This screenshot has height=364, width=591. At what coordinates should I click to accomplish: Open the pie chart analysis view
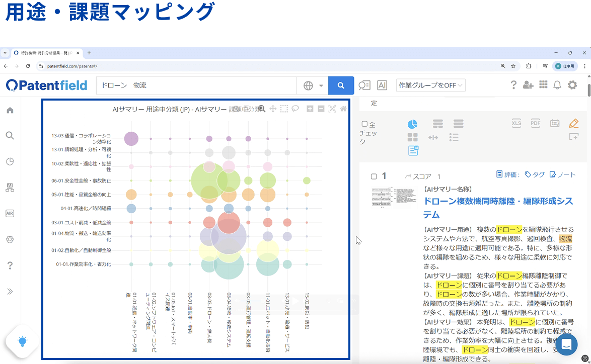[412, 124]
